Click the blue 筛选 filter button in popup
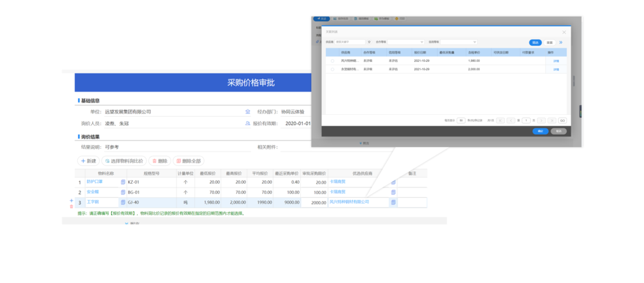 pyautogui.click(x=535, y=43)
